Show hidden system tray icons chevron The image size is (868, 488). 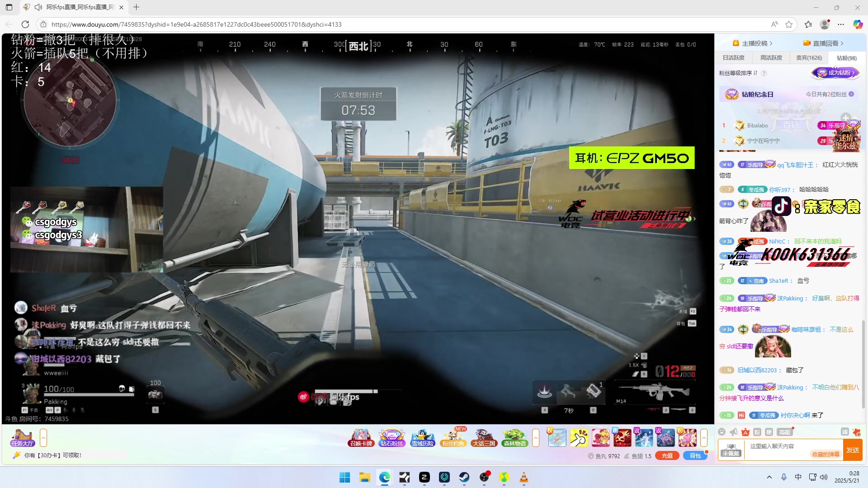tap(769, 477)
